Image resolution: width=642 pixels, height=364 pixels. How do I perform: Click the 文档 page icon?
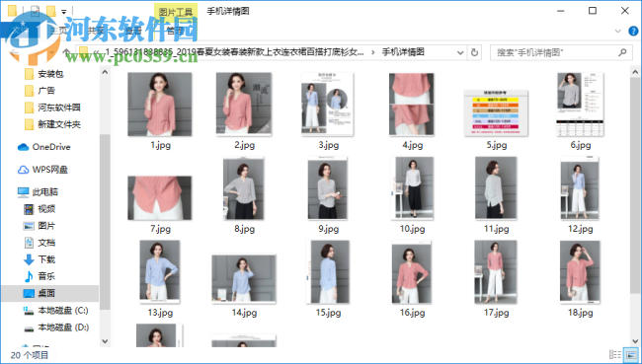29,243
